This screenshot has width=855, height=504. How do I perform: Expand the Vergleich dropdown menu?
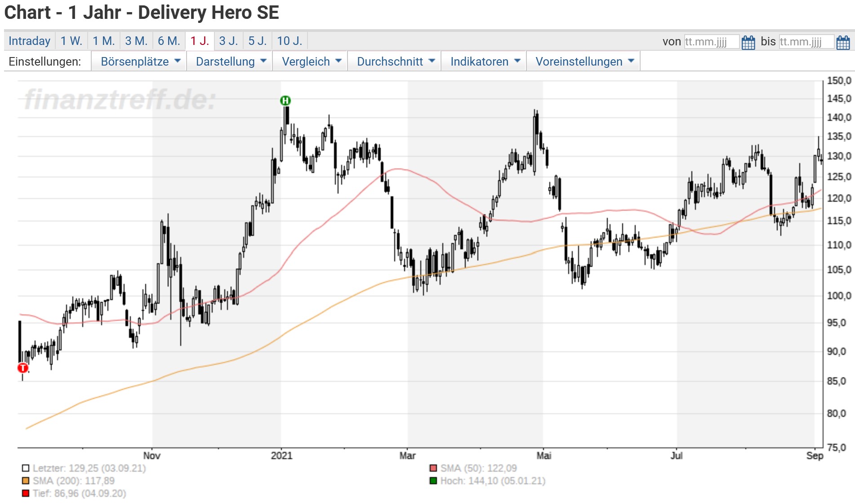(310, 62)
